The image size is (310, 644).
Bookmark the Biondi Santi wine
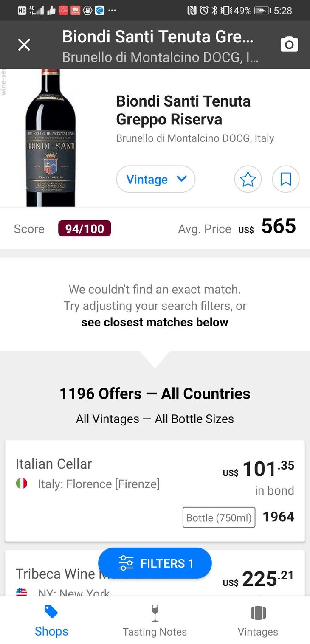pos(286,179)
